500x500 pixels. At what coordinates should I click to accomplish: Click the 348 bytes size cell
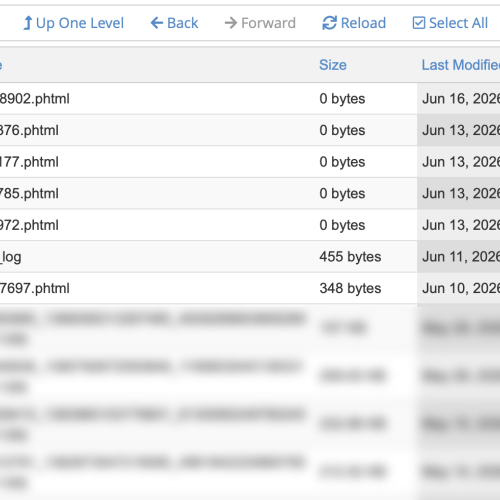point(350,288)
